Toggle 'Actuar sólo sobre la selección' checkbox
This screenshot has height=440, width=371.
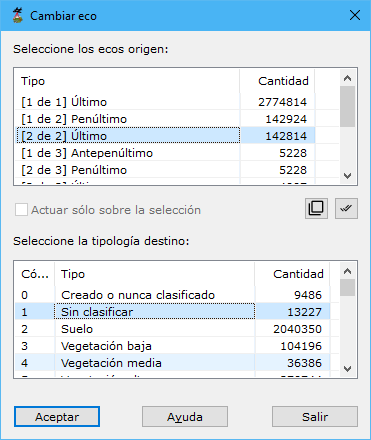21,210
